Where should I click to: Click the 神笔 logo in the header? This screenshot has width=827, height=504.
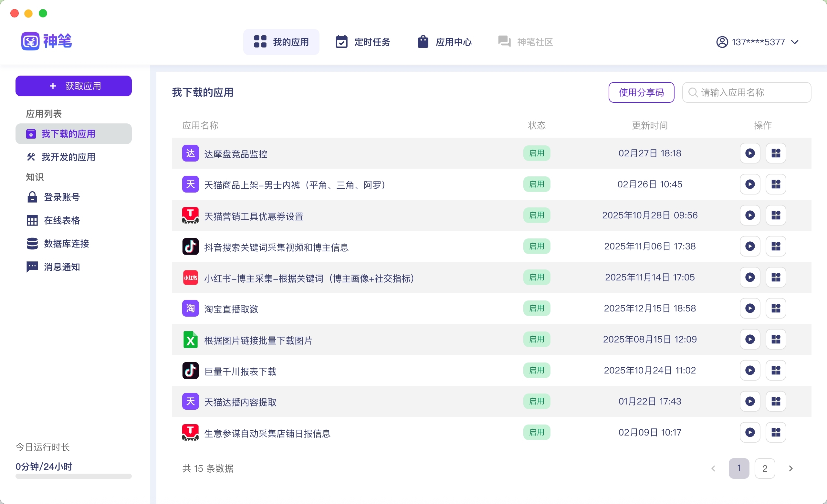coord(47,42)
